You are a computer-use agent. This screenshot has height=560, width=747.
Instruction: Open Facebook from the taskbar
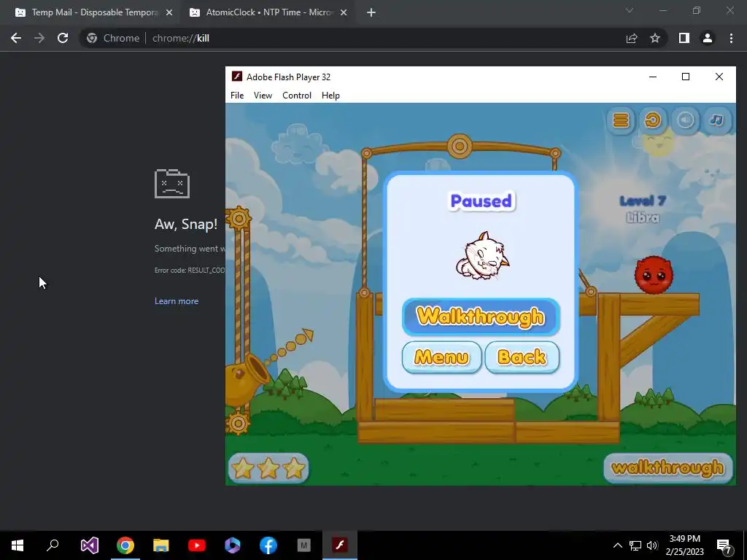coord(268,545)
